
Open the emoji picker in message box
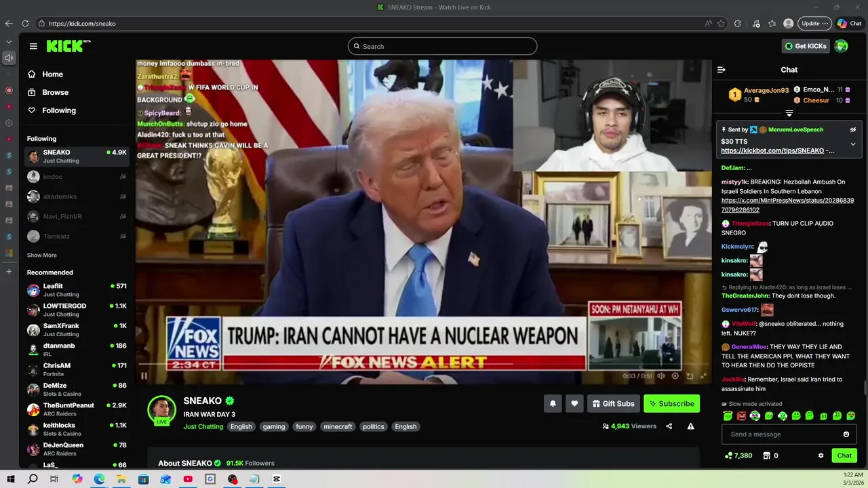[x=846, y=434]
